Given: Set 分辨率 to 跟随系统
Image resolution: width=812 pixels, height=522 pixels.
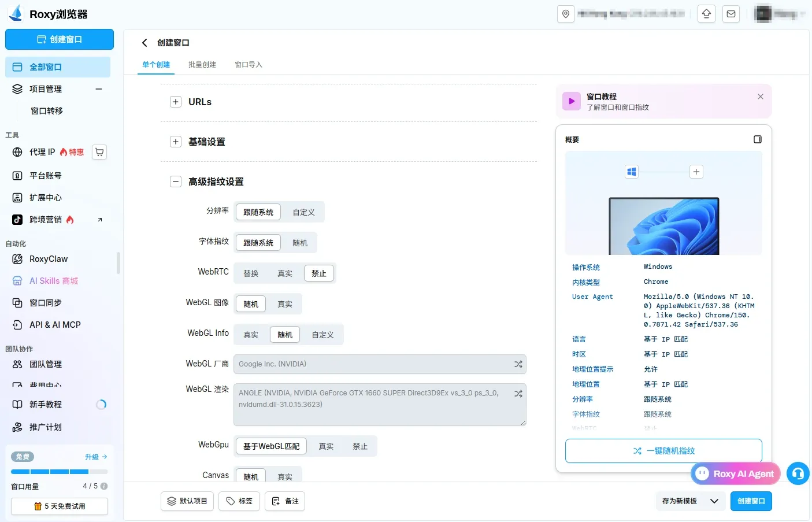Looking at the screenshot, I should pyautogui.click(x=258, y=212).
